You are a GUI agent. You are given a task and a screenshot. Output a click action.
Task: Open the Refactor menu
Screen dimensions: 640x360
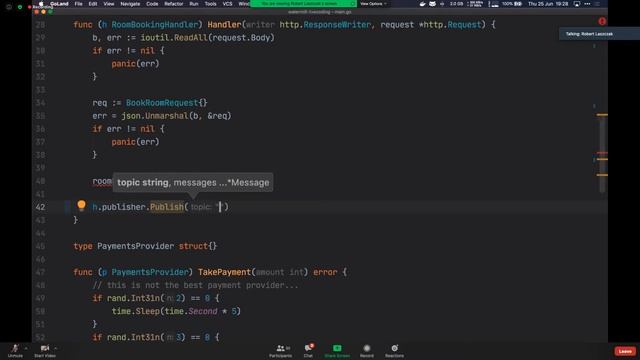point(174,4)
